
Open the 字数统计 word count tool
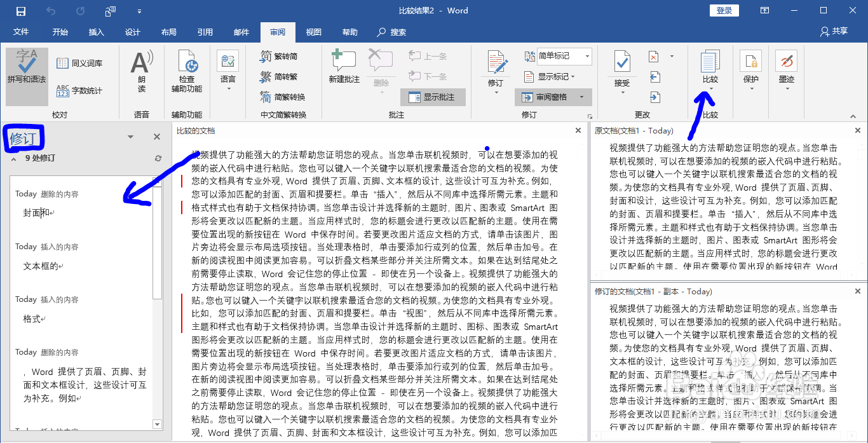coord(79,90)
